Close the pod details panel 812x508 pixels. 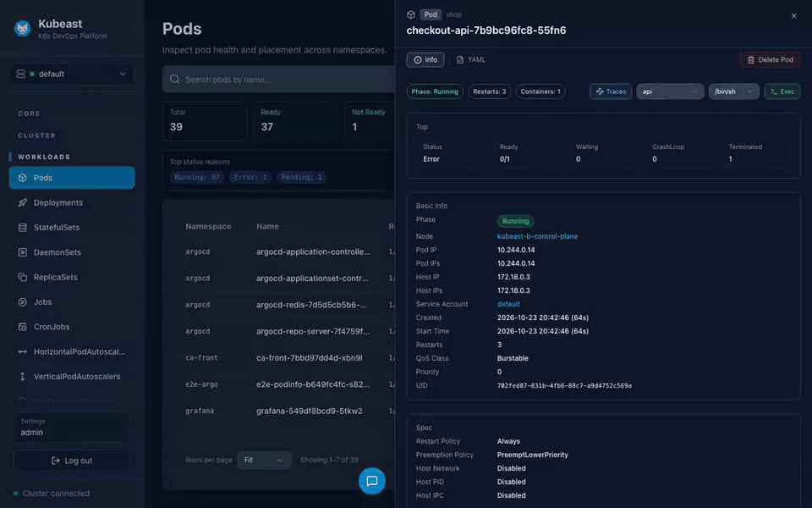794,16
